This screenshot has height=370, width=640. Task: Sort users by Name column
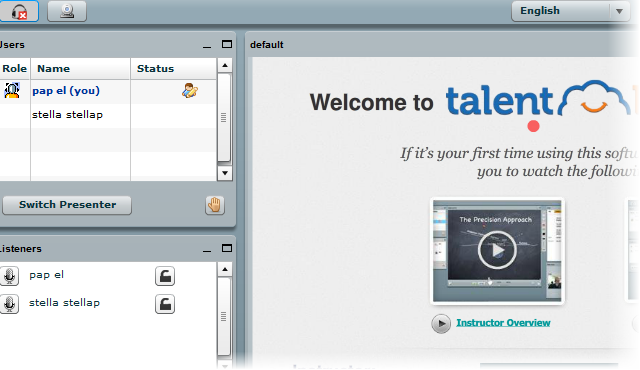[x=80, y=69]
